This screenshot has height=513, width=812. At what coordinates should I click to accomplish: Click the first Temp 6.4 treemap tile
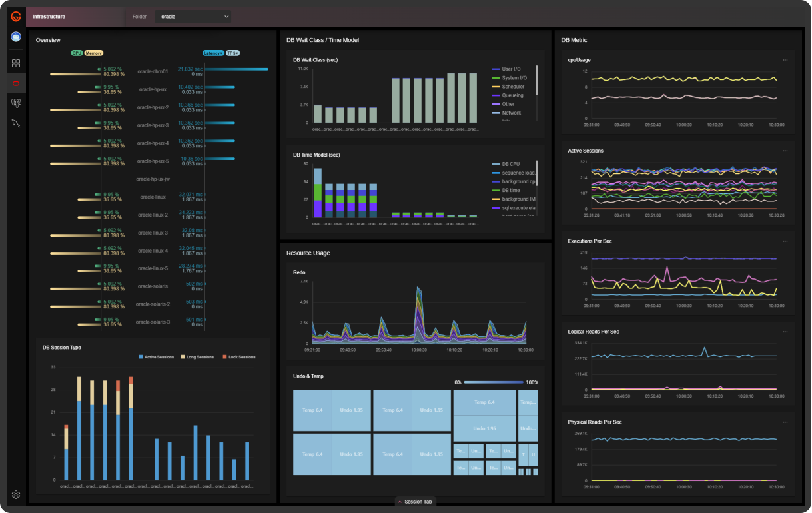point(312,410)
